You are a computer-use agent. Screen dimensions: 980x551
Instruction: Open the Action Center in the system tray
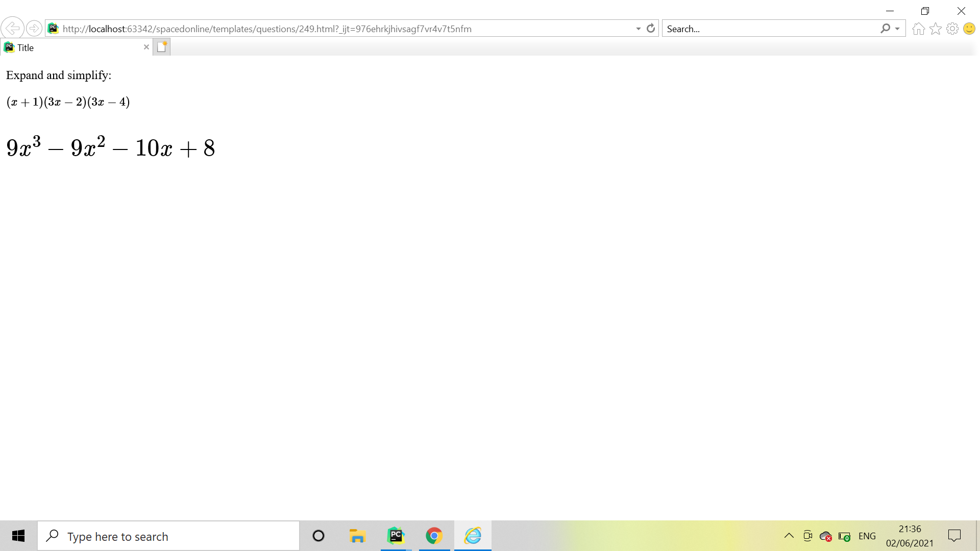click(x=955, y=536)
